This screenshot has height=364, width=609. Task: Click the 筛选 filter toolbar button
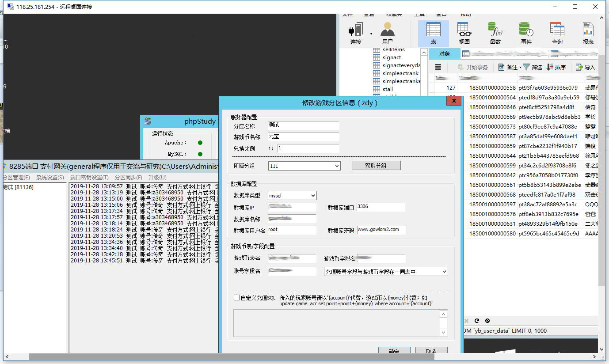click(x=533, y=67)
